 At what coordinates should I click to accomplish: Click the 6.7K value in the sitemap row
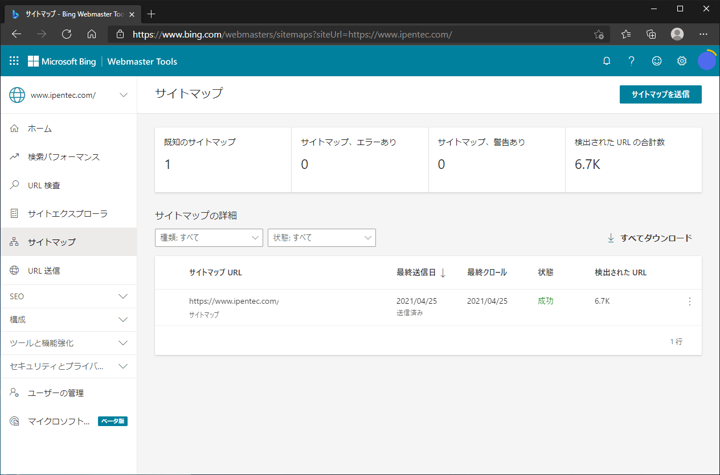tap(602, 301)
